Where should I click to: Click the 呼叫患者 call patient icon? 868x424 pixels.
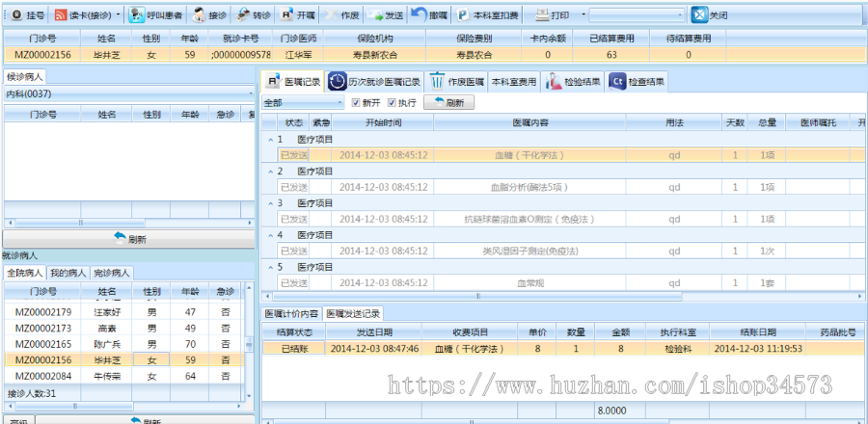(x=137, y=14)
